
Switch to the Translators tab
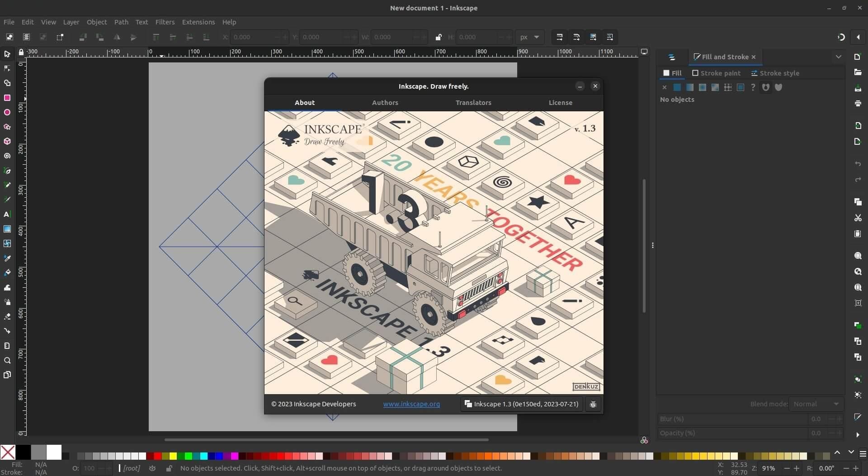[473, 103]
